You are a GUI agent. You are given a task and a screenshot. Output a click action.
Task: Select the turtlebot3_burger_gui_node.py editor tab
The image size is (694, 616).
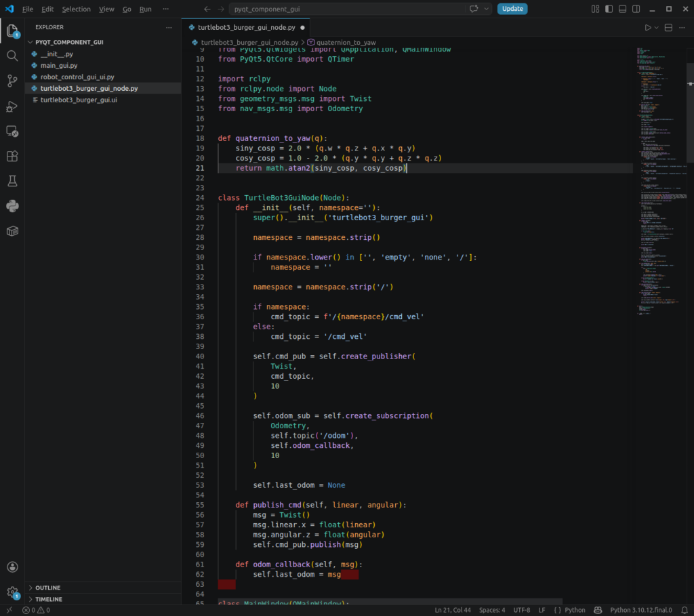coord(246,27)
